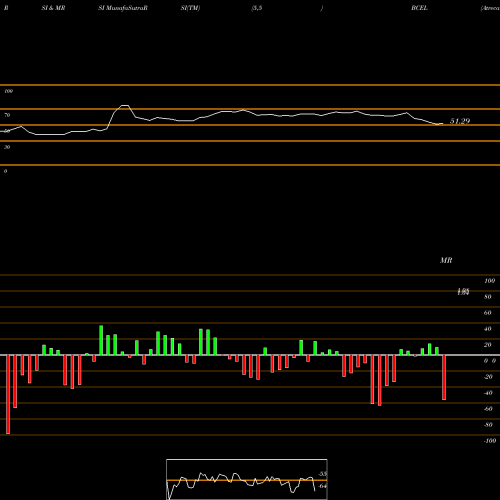This screenshot has height=500, width=500.
Task: Click the '(5,5' parameter text in header
Action: click(x=257, y=8)
